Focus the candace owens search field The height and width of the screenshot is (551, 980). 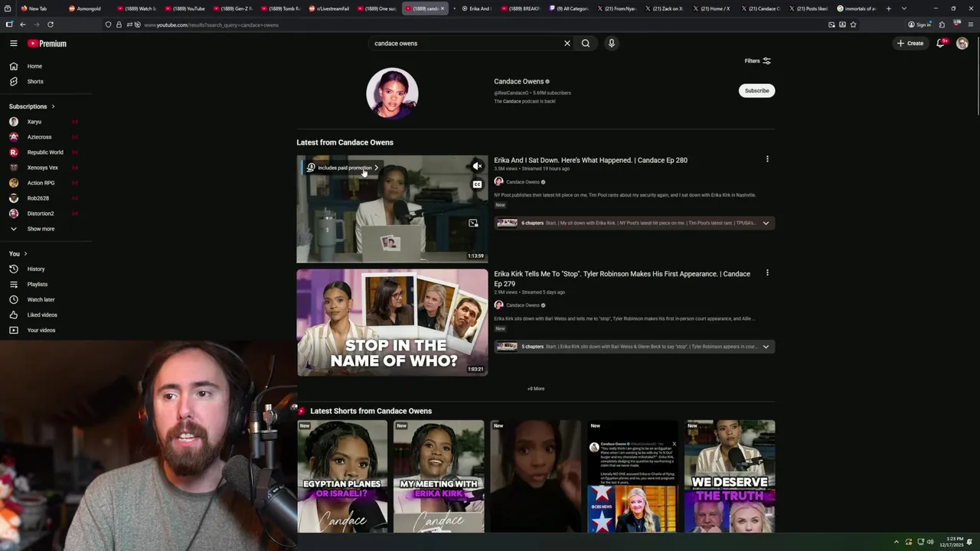[465, 44]
